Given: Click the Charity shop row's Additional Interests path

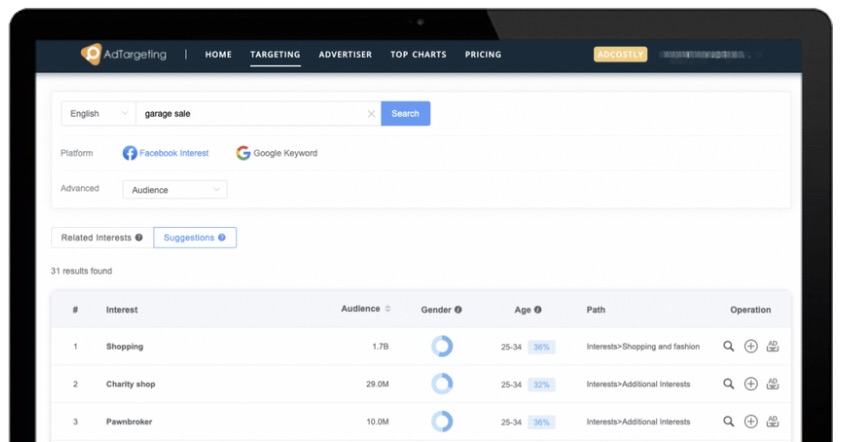Looking at the screenshot, I should click(638, 384).
